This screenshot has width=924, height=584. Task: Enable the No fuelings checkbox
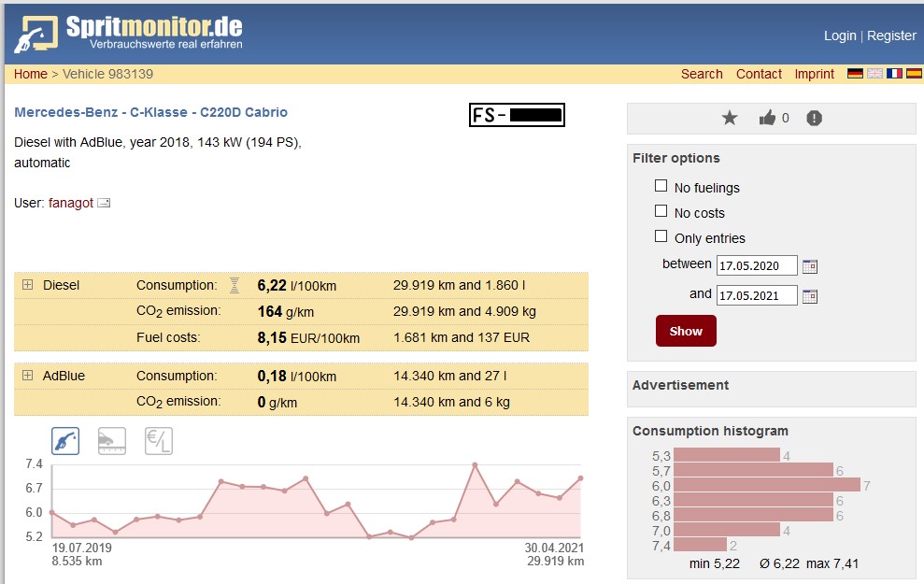(661, 186)
